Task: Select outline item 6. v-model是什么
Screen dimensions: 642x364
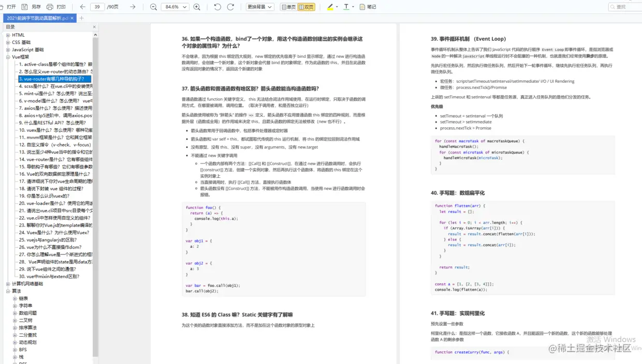Action: pyautogui.click(x=55, y=101)
